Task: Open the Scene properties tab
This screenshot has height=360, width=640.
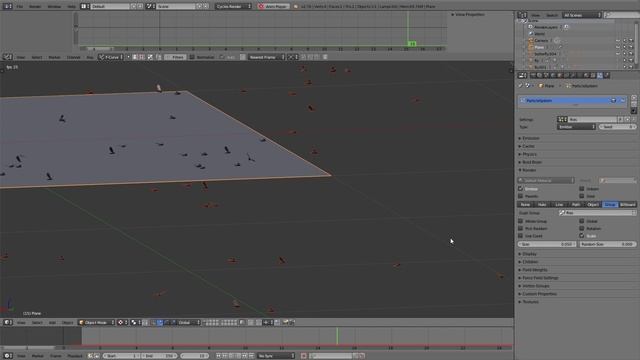Action: point(547,76)
